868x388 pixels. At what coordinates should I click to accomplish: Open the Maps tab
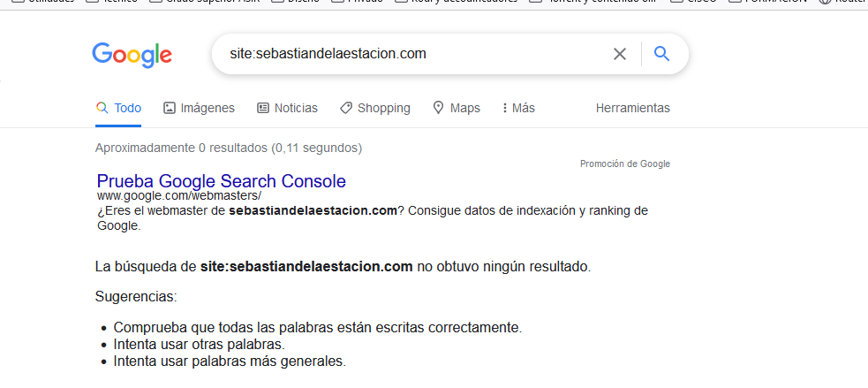click(457, 108)
